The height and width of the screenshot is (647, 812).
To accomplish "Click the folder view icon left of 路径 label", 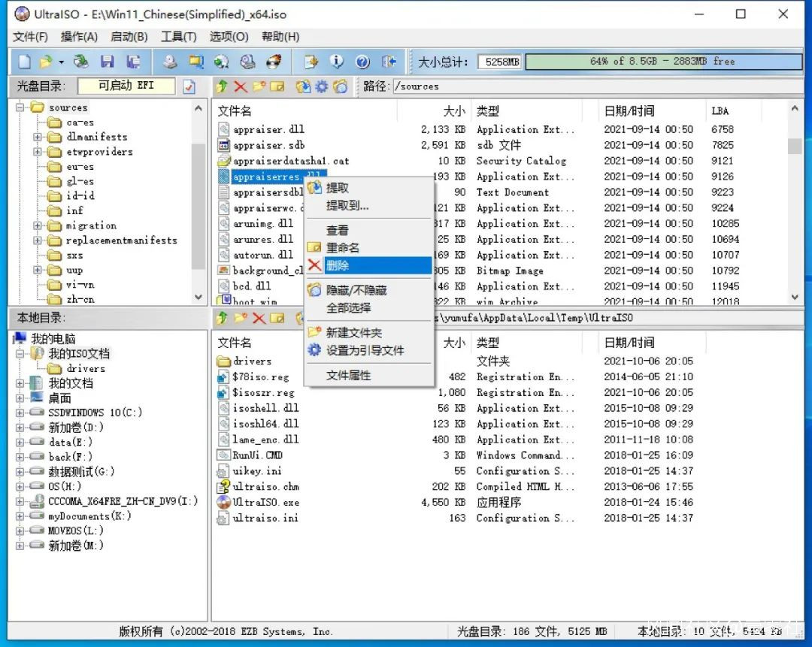I will pyautogui.click(x=341, y=86).
